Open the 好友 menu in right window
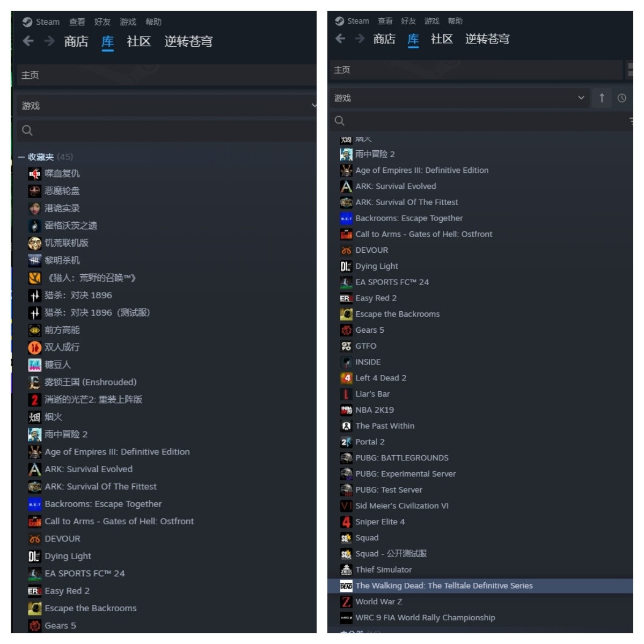 [x=408, y=21]
